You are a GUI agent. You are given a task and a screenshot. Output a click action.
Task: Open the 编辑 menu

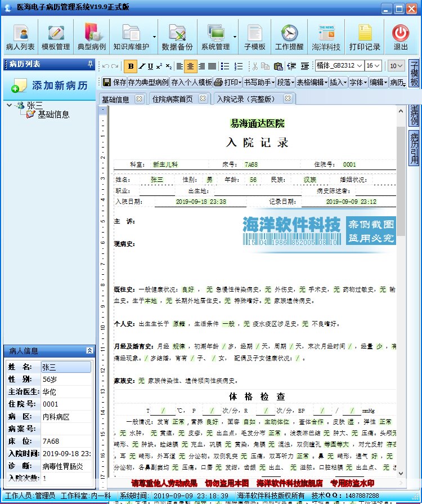point(378,83)
